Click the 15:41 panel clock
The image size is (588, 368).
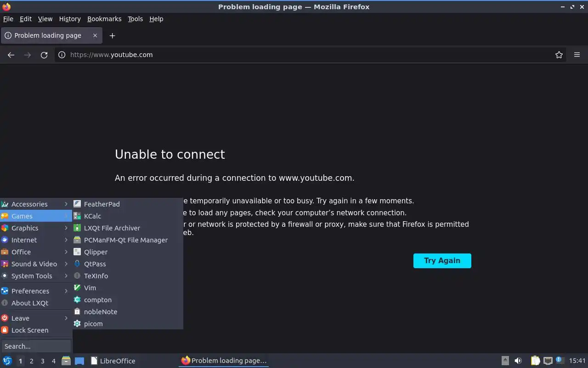tap(577, 361)
